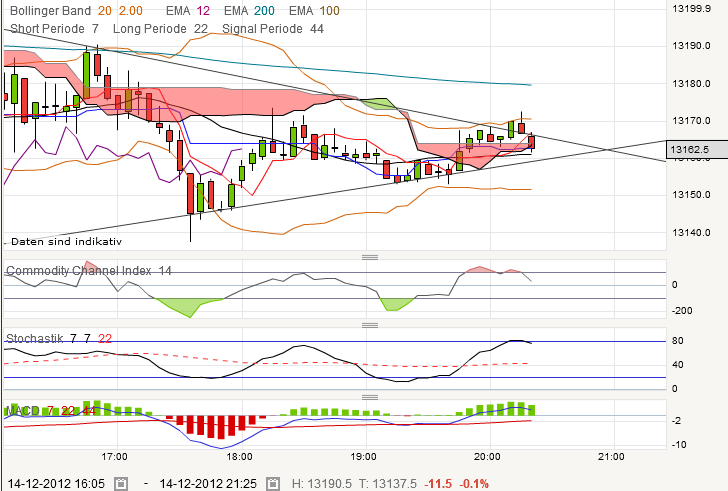Grab the divider handle above Commodity Channel Index

click(370, 257)
